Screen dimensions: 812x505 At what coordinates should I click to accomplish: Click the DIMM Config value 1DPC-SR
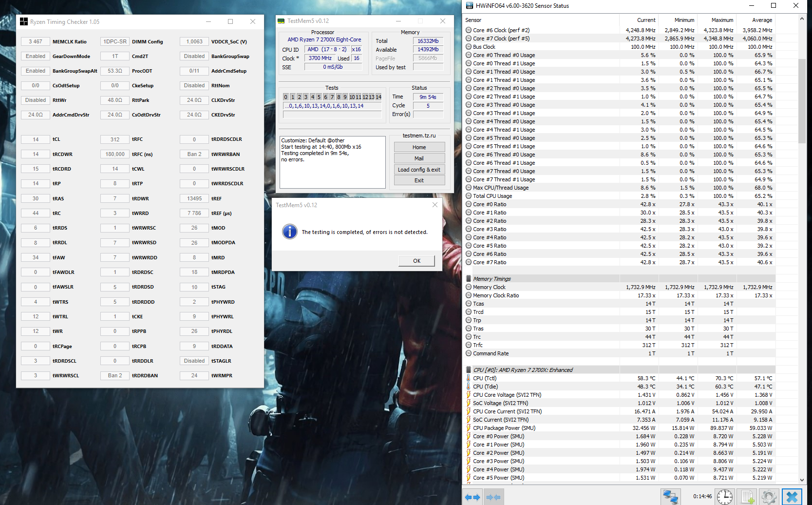click(115, 41)
